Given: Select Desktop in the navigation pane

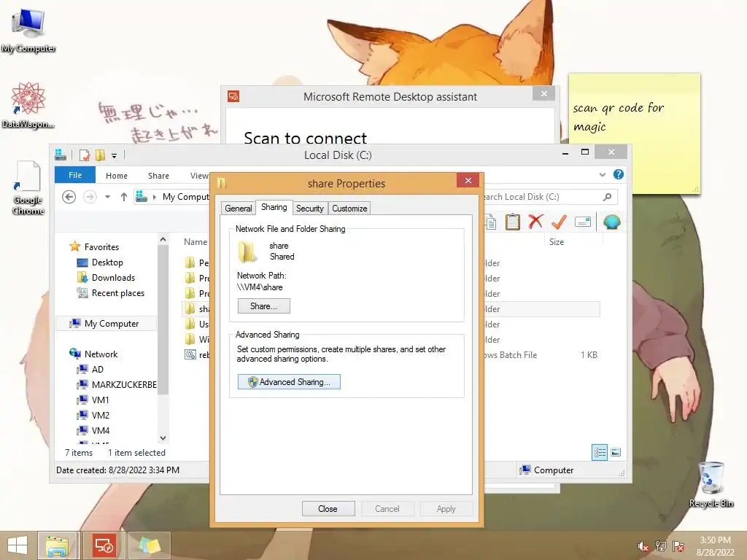Looking at the screenshot, I should coord(107,262).
